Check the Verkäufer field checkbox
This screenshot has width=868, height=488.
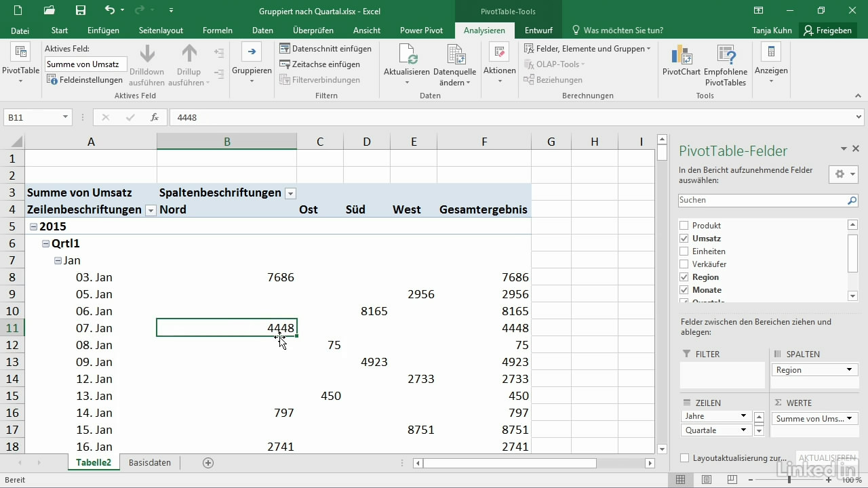click(684, 264)
